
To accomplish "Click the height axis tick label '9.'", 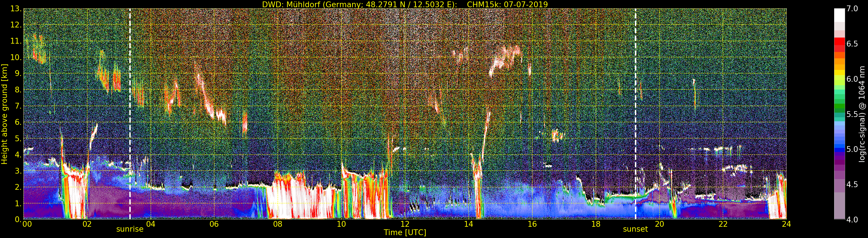I will tap(18, 73).
